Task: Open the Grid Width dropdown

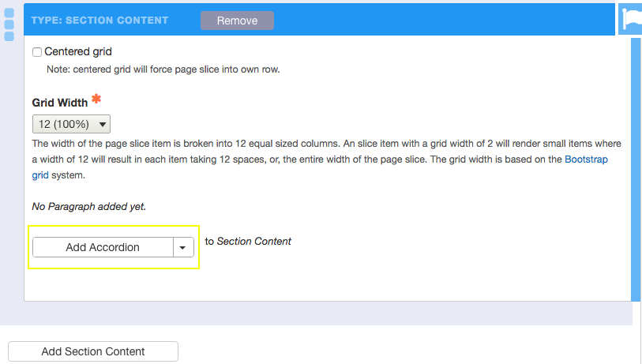Action: (x=71, y=124)
